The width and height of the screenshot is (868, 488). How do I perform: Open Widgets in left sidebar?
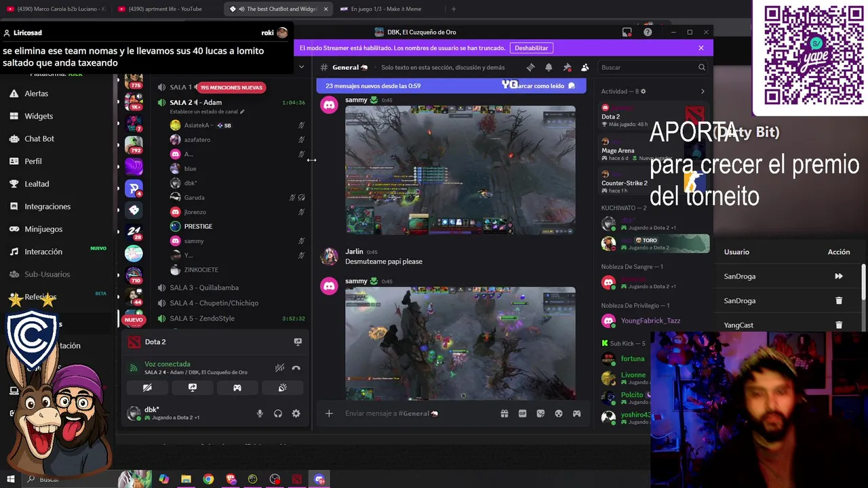tap(39, 116)
